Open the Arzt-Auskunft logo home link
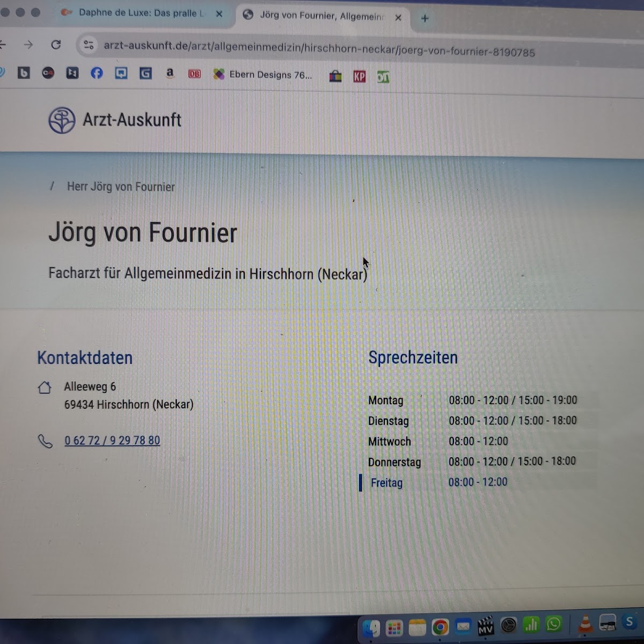The image size is (644, 644). pyautogui.click(x=115, y=120)
